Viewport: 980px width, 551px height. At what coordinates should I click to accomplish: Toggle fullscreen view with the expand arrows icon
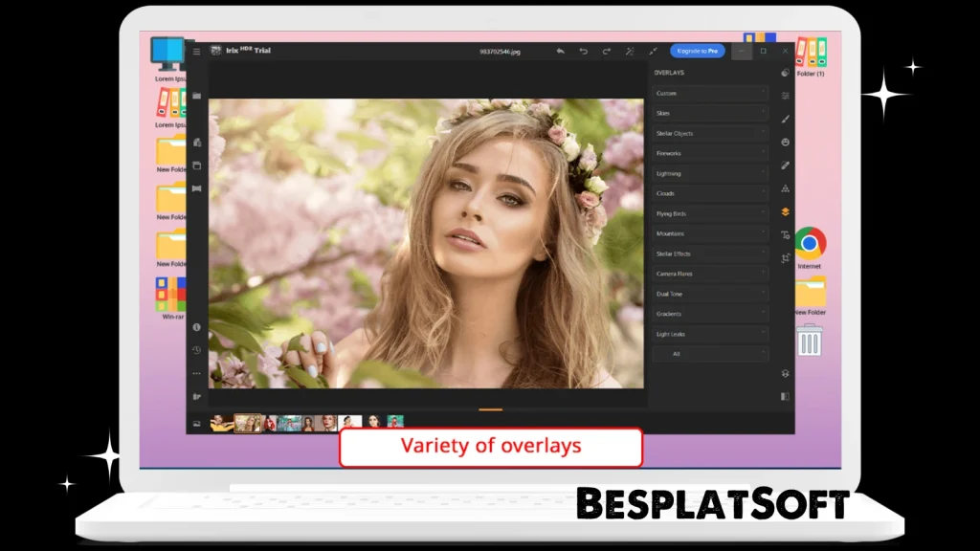pyautogui.click(x=654, y=51)
